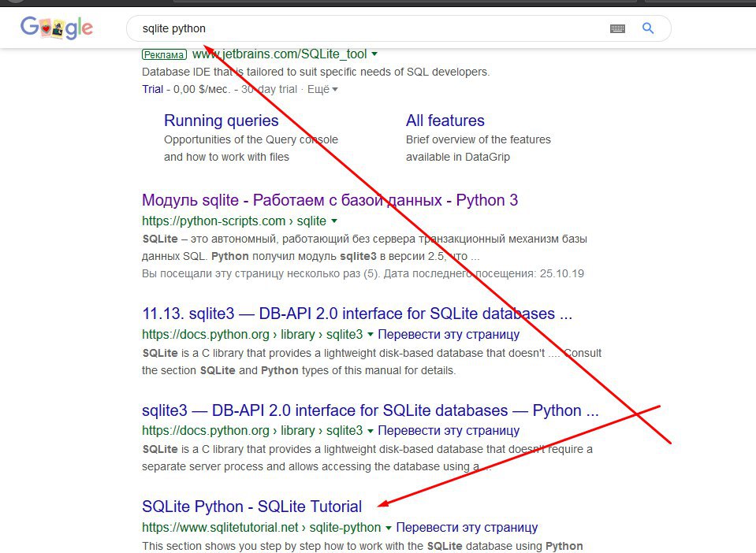The image size is (756, 553).
Task: Open 'Модуль sqlite - Работаем с базой данных' result
Action: (x=330, y=200)
